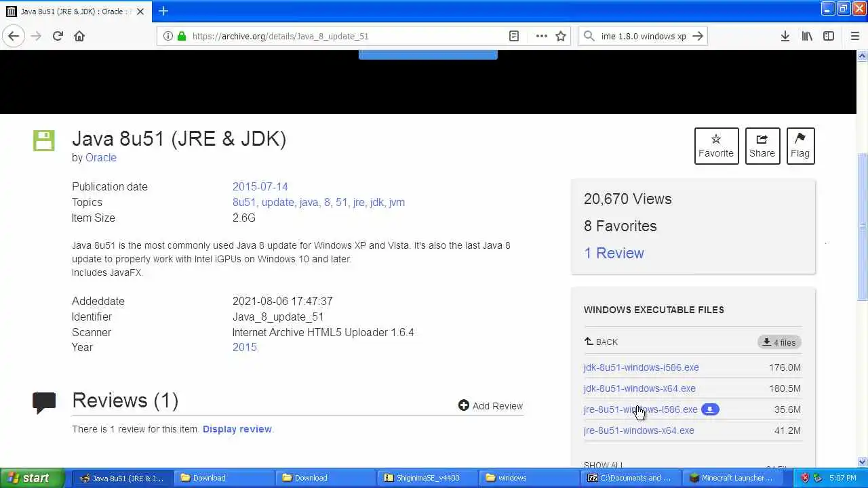Open the Firefox downloads panel
The width and height of the screenshot is (868, 488).
click(785, 36)
